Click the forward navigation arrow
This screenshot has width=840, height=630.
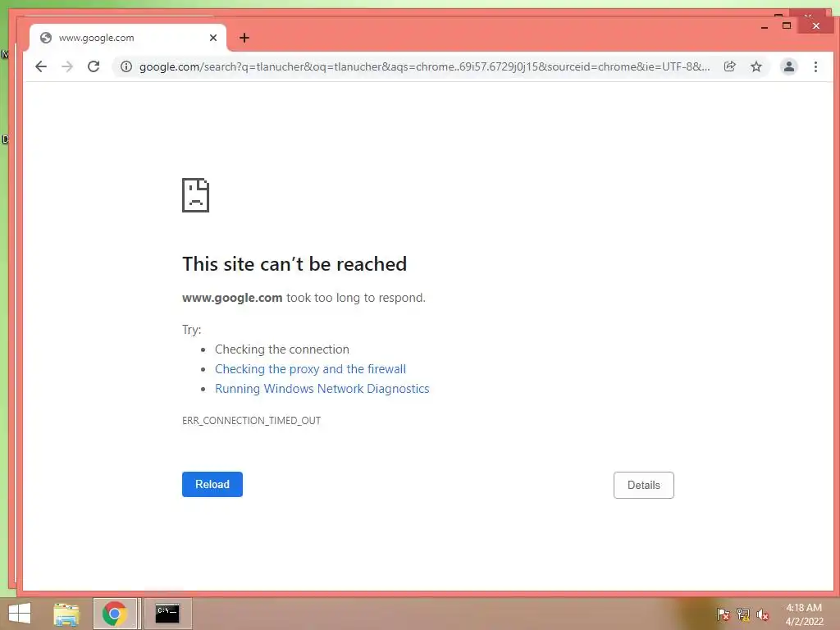[67, 66]
